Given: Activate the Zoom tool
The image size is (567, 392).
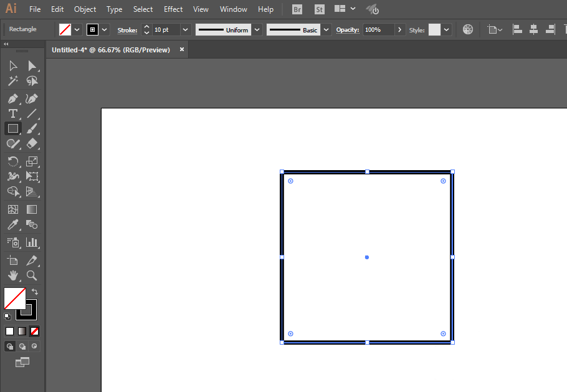Looking at the screenshot, I should coord(32,275).
